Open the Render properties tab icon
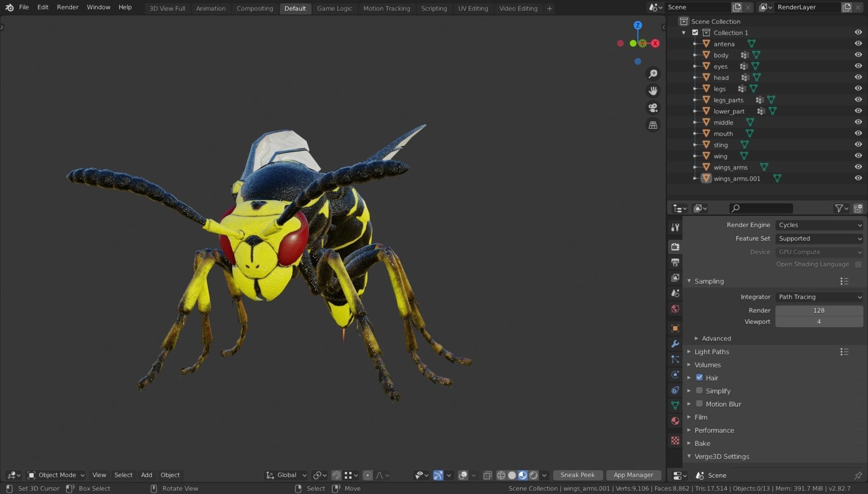The width and height of the screenshot is (868, 494). [x=675, y=247]
